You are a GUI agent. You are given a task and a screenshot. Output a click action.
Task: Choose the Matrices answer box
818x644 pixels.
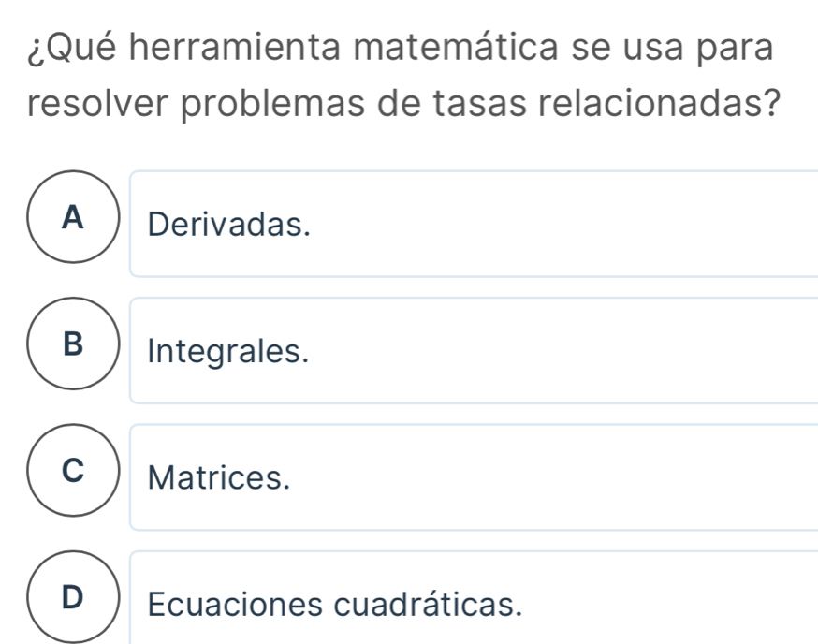(473, 477)
